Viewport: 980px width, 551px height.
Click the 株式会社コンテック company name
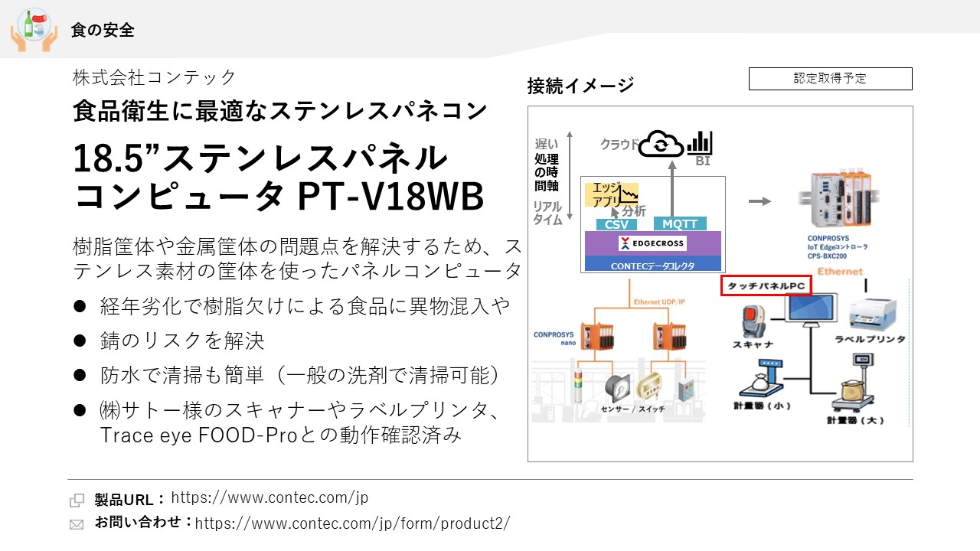[155, 77]
